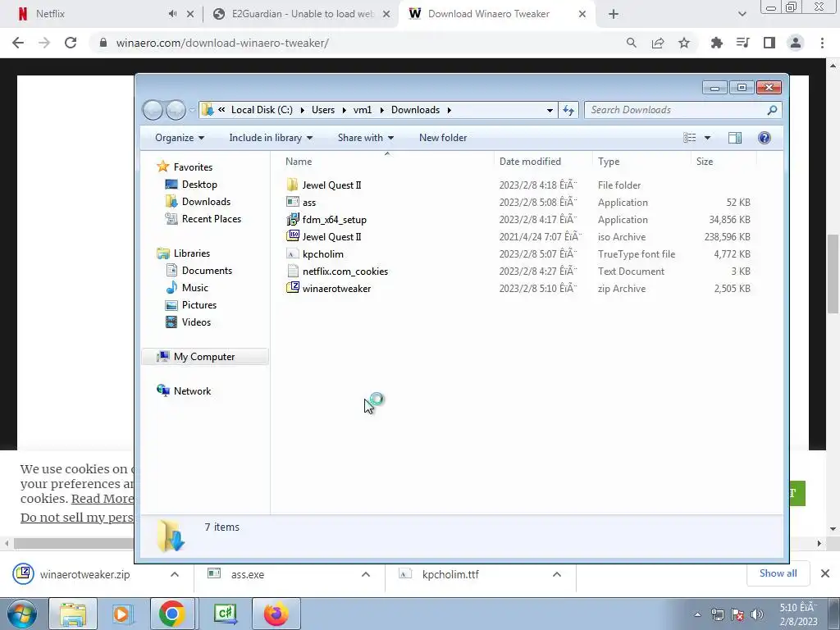Click the change view icon in Explorer

(x=690, y=138)
